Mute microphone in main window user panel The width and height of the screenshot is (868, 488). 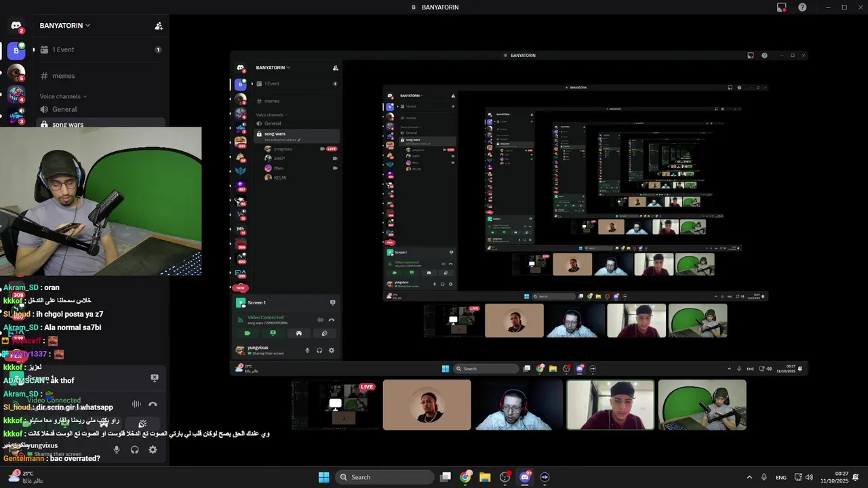117,449
